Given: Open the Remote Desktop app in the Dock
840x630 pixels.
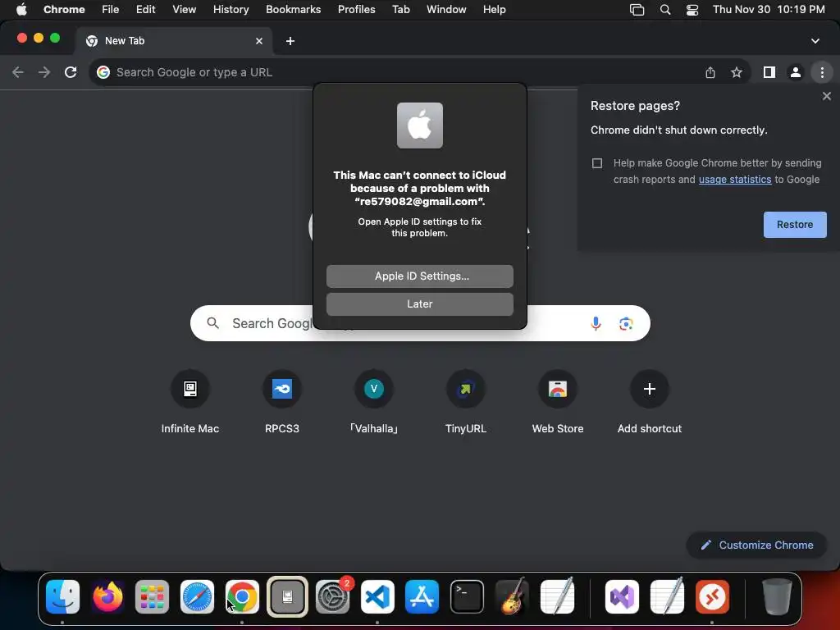Looking at the screenshot, I should [x=712, y=596].
